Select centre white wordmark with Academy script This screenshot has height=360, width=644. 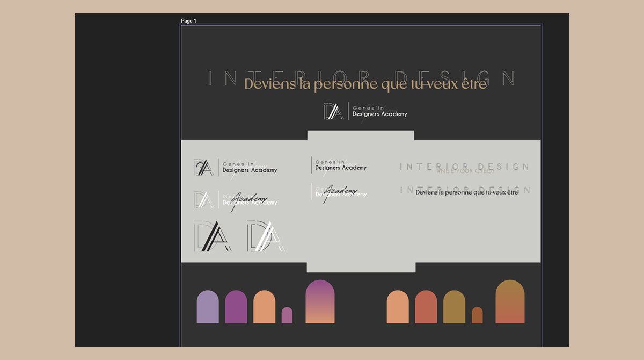(x=339, y=192)
